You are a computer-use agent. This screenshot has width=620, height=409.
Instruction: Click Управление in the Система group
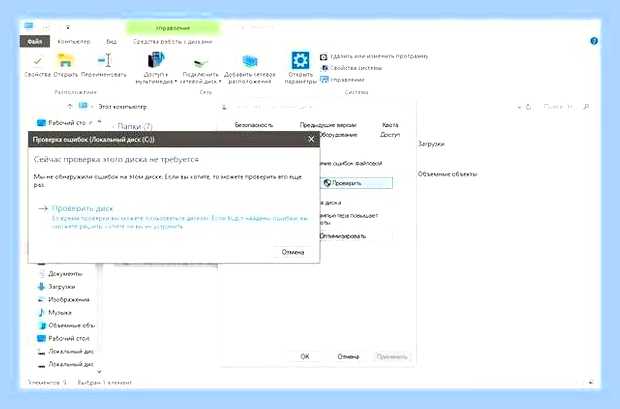coord(342,80)
